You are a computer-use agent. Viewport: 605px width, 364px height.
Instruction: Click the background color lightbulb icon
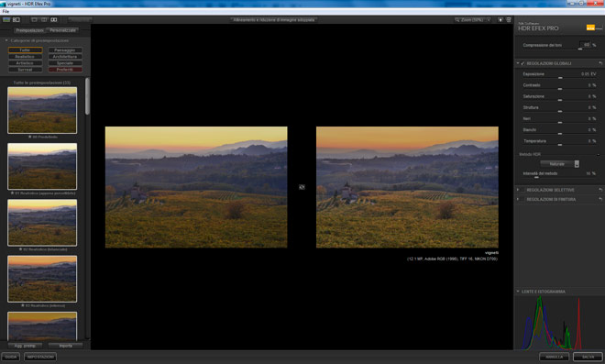point(500,19)
